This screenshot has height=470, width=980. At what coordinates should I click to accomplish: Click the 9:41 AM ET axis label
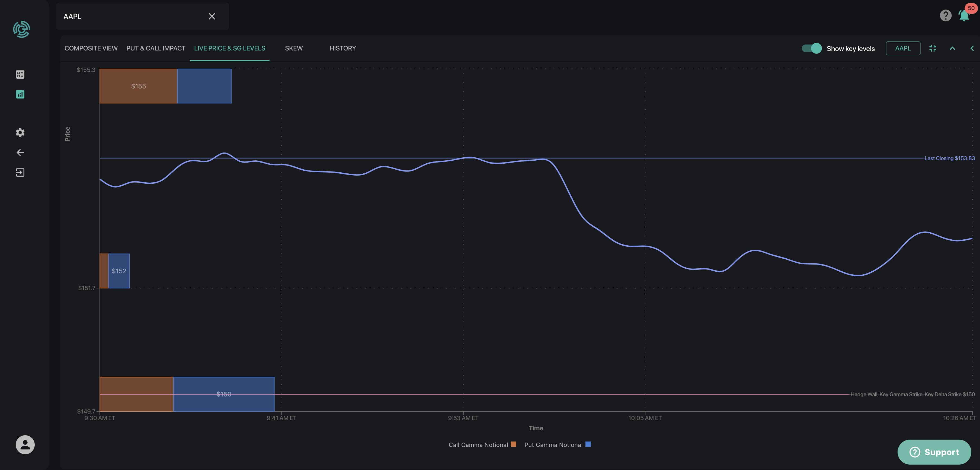coord(281,418)
